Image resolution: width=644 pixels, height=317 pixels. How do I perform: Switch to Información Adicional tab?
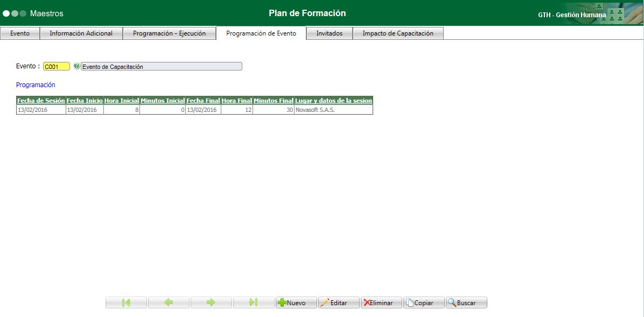coord(81,33)
